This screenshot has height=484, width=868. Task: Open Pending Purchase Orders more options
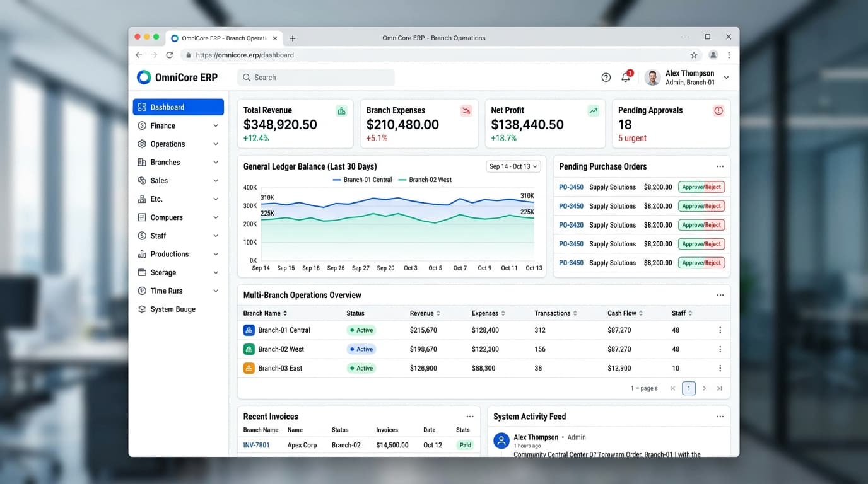click(720, 166)
